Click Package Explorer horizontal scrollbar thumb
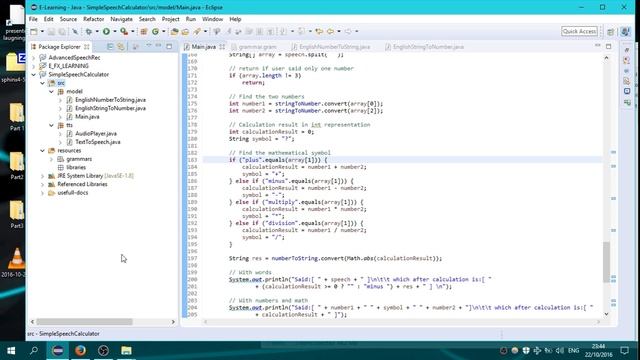 coord(84,322)
